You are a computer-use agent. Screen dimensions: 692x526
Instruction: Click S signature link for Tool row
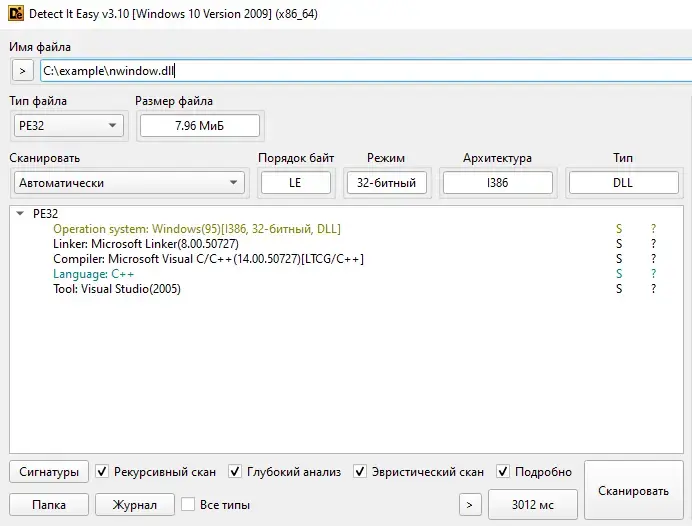point(619,289)
